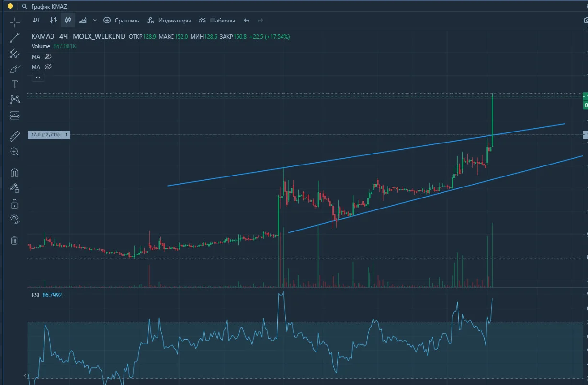Select the trend line drawing tool
Viewport: 588px width, 385px height.
tap(15, 38)
